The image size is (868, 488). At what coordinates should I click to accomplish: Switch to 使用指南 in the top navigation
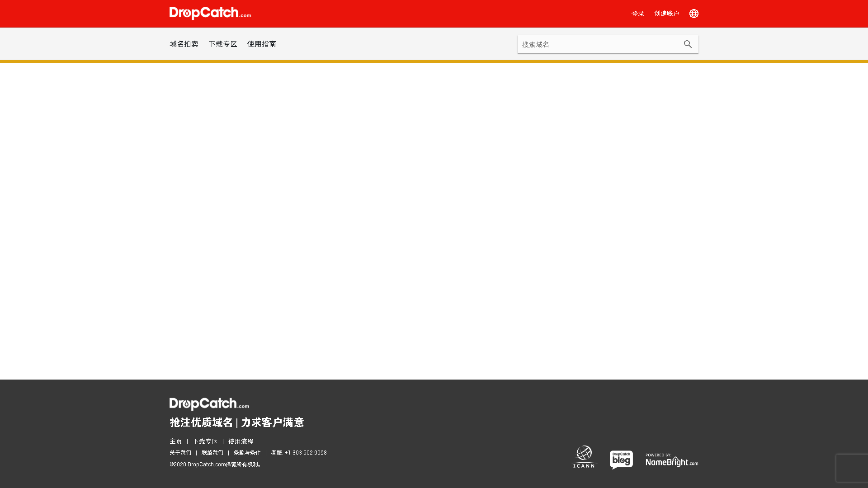pos(261,44)
